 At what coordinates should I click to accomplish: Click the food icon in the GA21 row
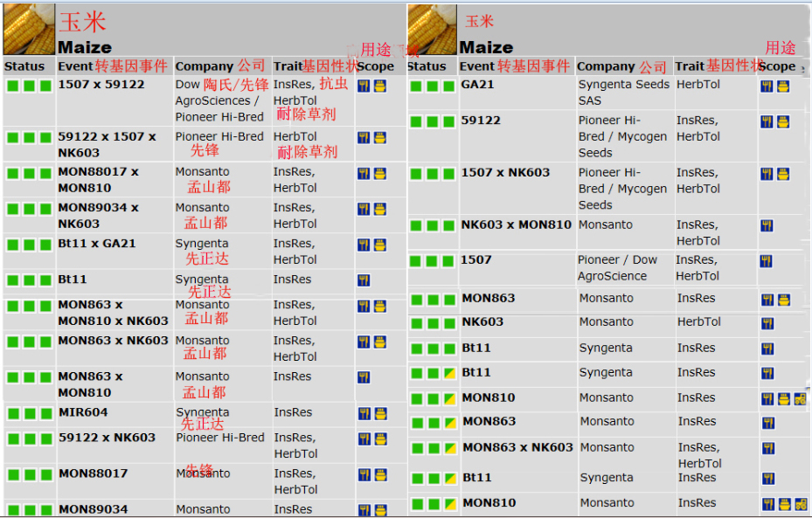point(767,86)
